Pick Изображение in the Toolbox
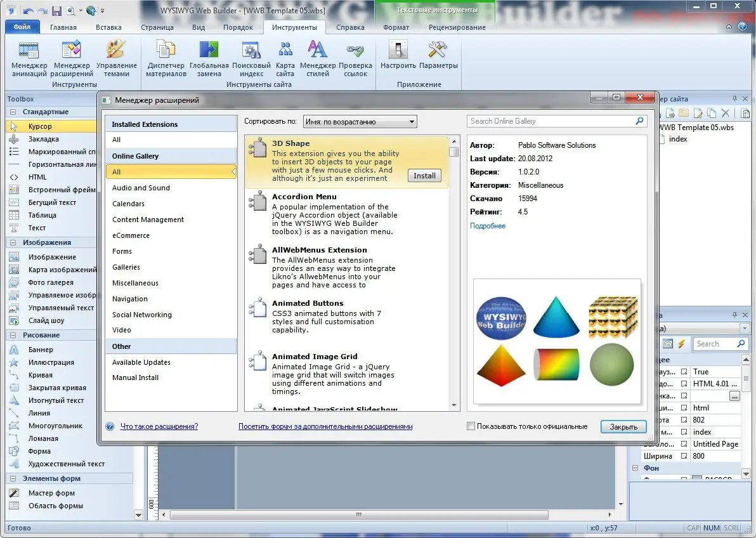The image size is (756, 538). [x=51, y=257]
